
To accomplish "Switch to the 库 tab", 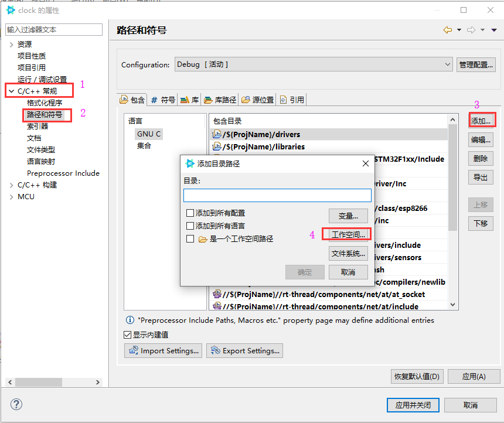I will (189, 100).
